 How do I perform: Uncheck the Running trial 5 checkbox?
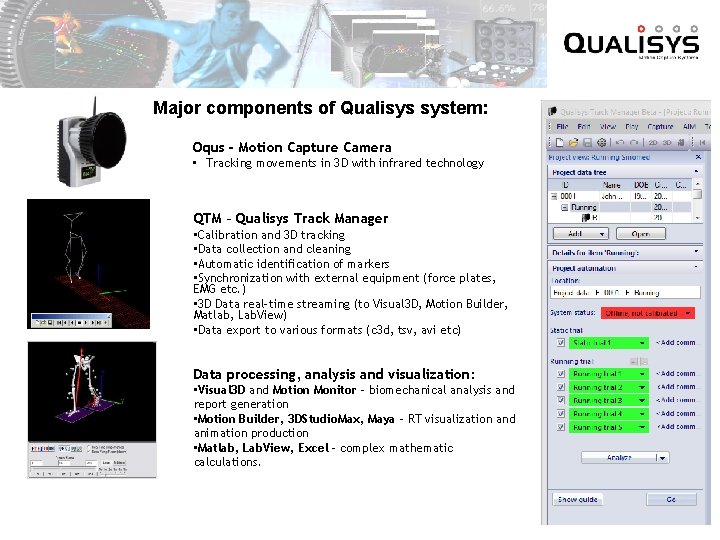pyautogui.click(x=561, y=427)
